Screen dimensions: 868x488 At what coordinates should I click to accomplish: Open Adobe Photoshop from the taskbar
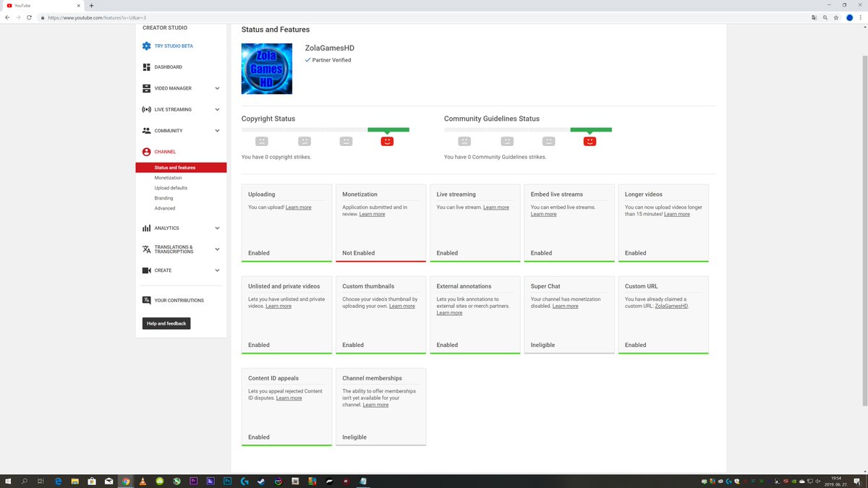click(x=227, y=481)
